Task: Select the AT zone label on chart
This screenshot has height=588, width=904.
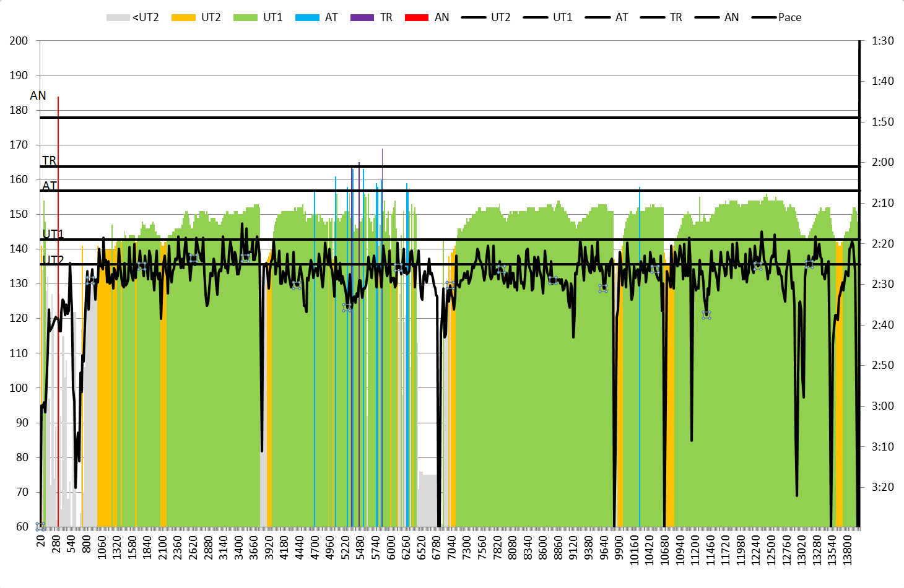Action: click(50, 185)
